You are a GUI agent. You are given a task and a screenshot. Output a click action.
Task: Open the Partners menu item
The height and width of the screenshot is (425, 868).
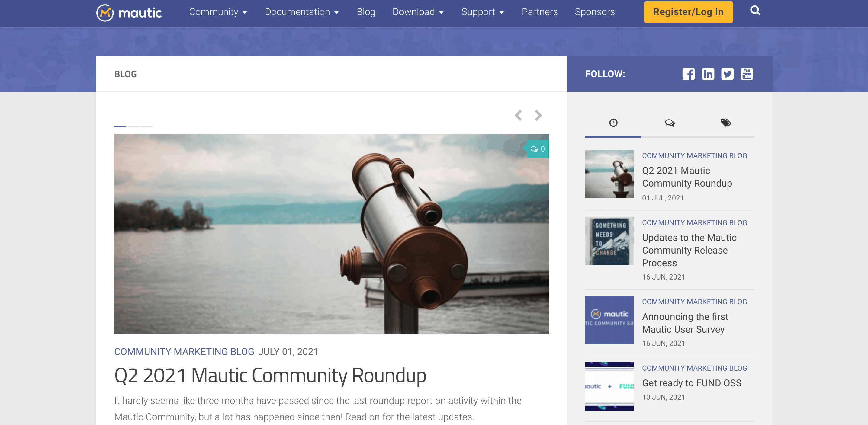(539, 12)
